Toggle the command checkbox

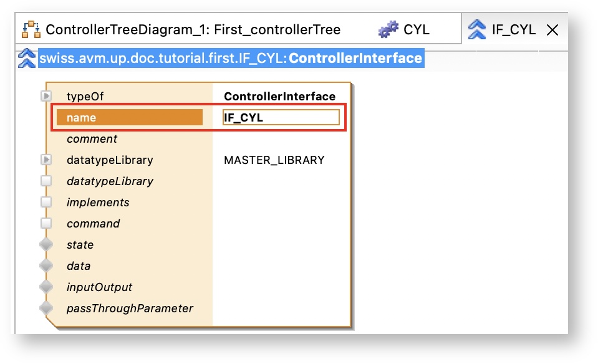46,224
